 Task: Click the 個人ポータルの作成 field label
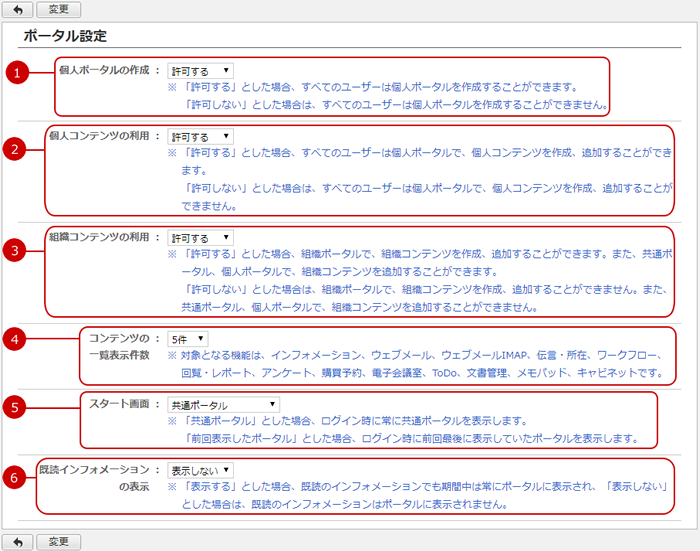click(103, 70)
